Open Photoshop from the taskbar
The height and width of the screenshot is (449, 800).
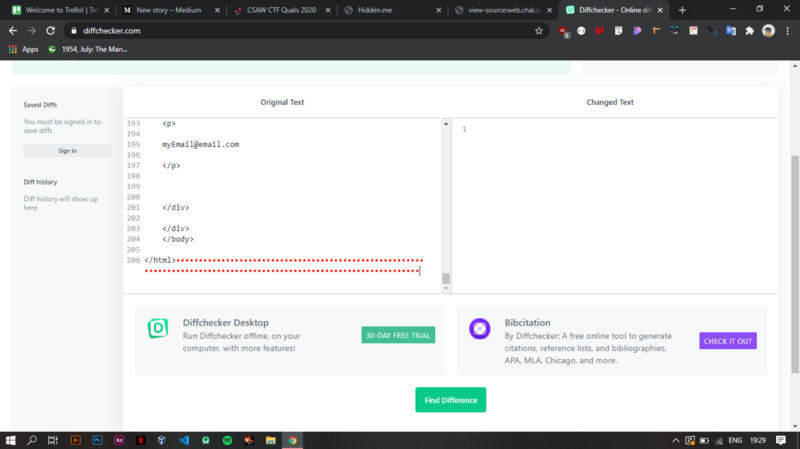(x=97, y=440)
